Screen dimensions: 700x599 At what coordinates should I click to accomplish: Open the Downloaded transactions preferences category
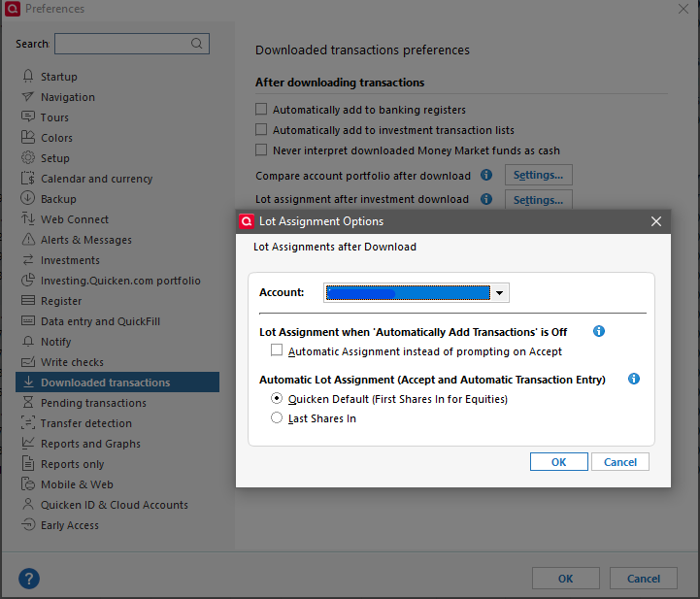pos(117,383)
